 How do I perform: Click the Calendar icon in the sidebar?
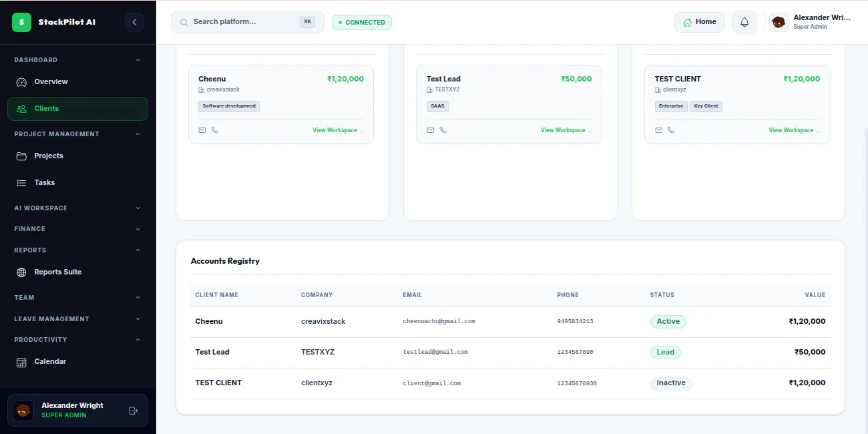[x=21, y=362]
